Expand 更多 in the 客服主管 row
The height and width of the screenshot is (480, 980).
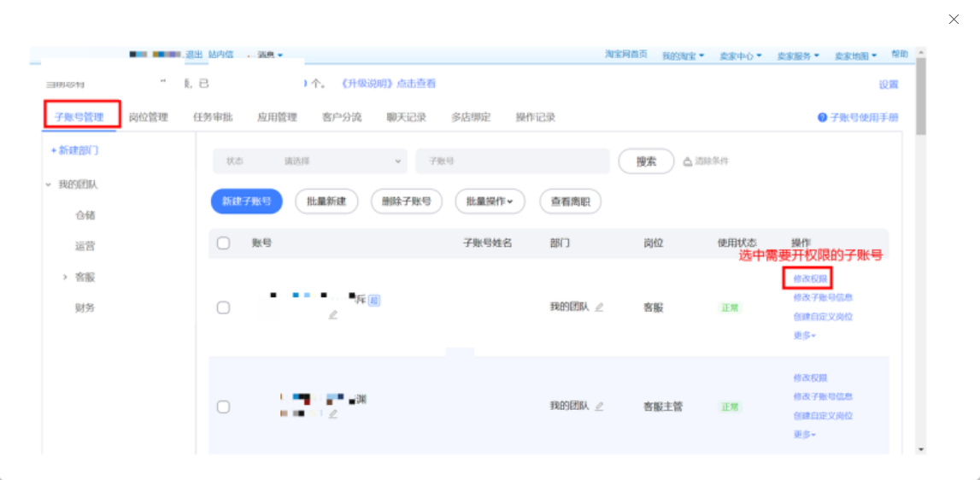[805, 435]
